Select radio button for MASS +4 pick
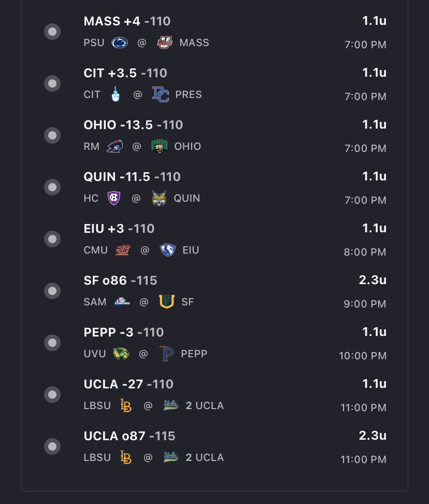Viewport: 429px width, 504px height. 52,32
